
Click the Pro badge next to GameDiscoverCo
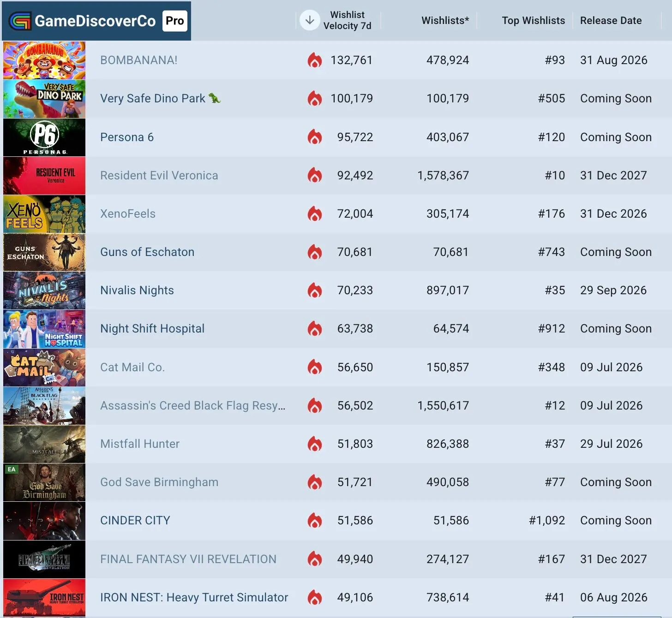coord(175,21)
